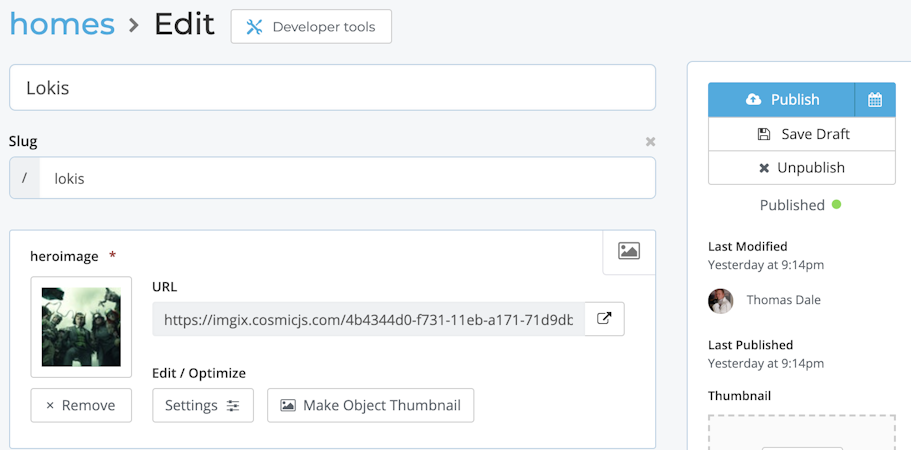Click the small x beside Slug label
The height and width of the screenshot is (450, 911).
click(650, 142)
